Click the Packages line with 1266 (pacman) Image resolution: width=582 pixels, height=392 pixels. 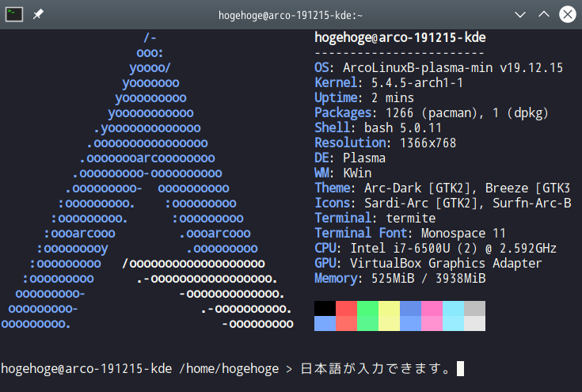pyautogui.click(x=432, y=112)
